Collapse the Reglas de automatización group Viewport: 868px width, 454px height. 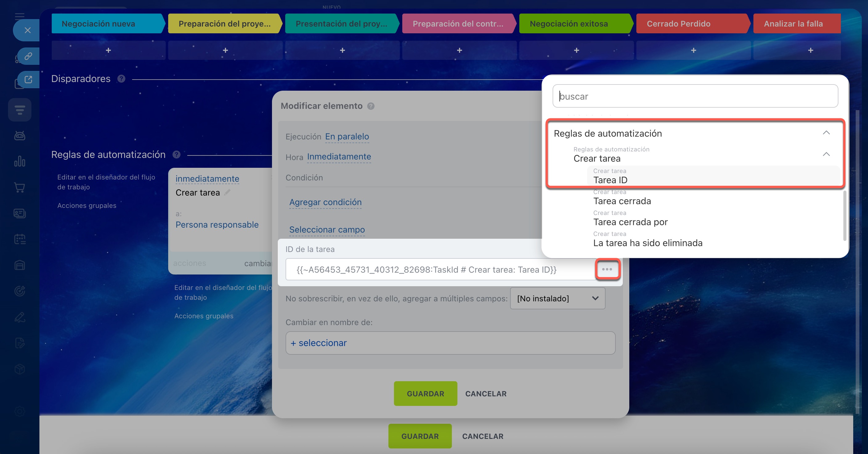(826, 133)
